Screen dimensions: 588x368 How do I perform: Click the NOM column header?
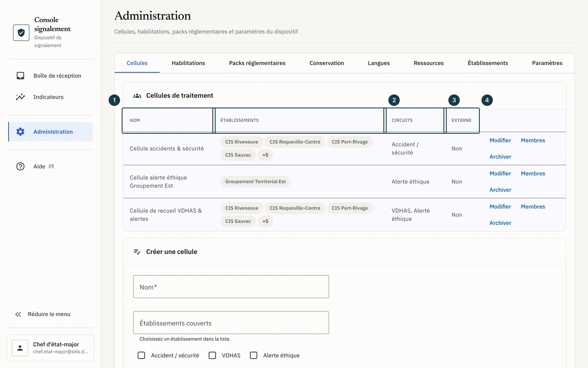click(x=168, y=120)
